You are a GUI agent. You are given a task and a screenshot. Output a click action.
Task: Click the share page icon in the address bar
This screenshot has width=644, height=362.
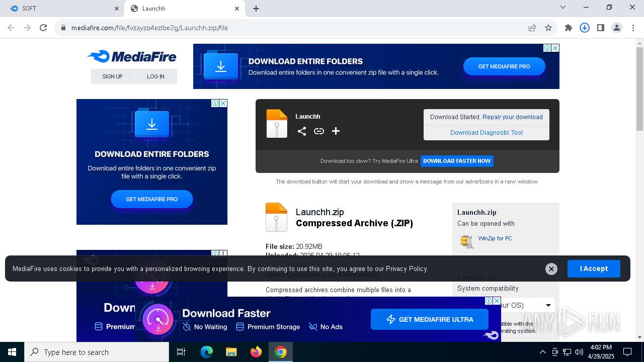(532, 28)
